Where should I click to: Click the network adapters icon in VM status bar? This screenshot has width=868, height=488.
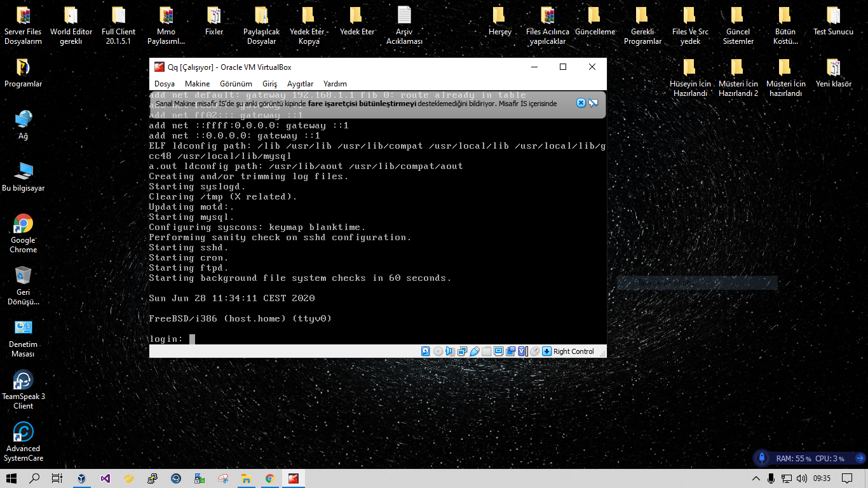[x=462, y=351]
